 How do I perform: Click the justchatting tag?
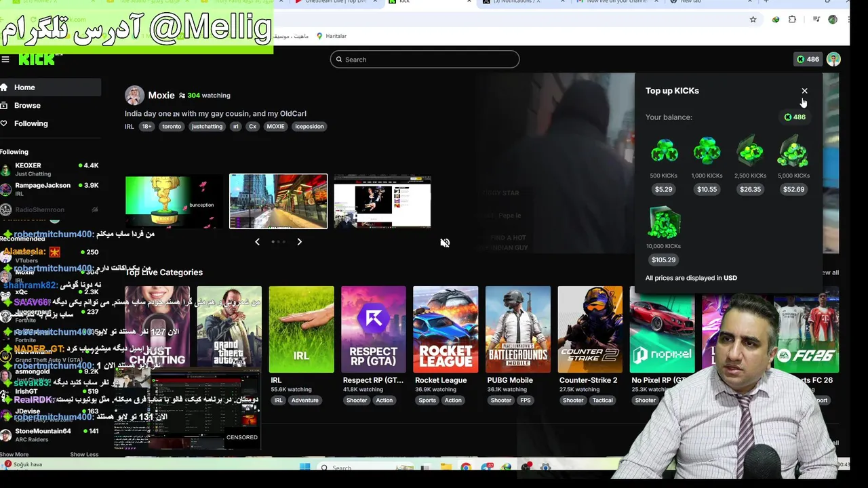(x=207, y=127)
